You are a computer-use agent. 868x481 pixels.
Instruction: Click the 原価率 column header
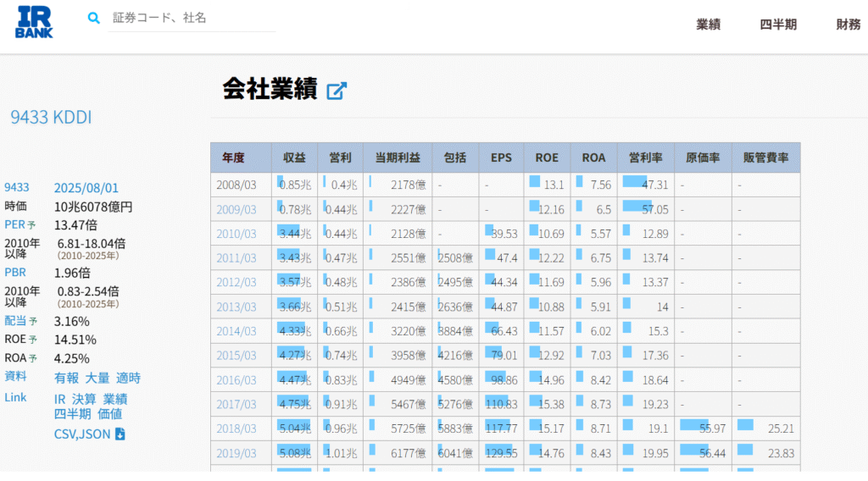[x=703, y=158]
